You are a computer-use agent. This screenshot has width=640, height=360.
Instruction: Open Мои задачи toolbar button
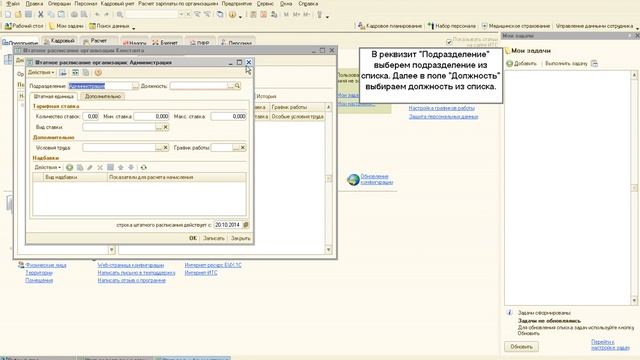click(x=66, y=26)
